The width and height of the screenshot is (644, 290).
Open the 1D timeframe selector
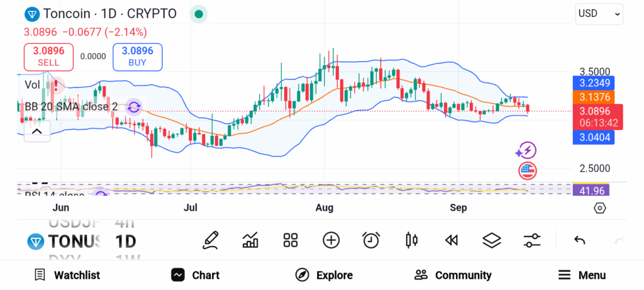click(x=125, y=241)
